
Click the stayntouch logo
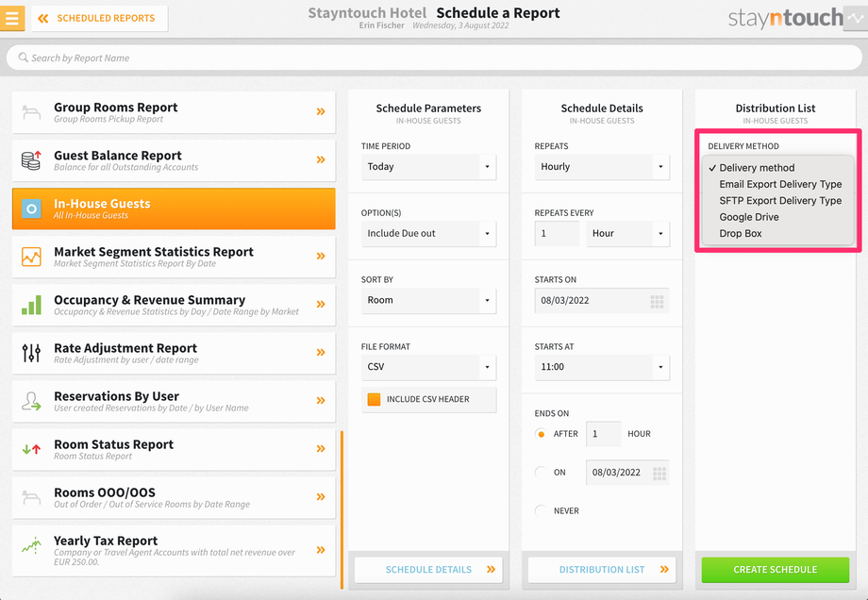[786, 18]
